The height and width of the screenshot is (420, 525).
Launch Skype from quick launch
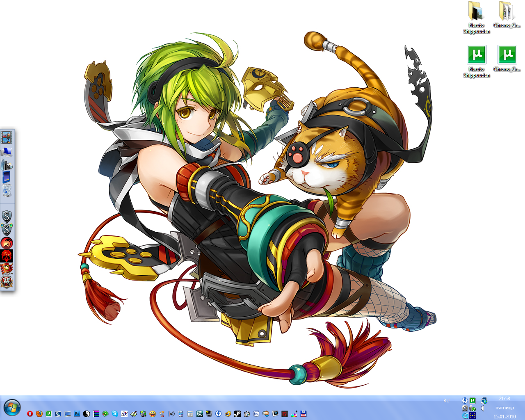tap(114, 414)
